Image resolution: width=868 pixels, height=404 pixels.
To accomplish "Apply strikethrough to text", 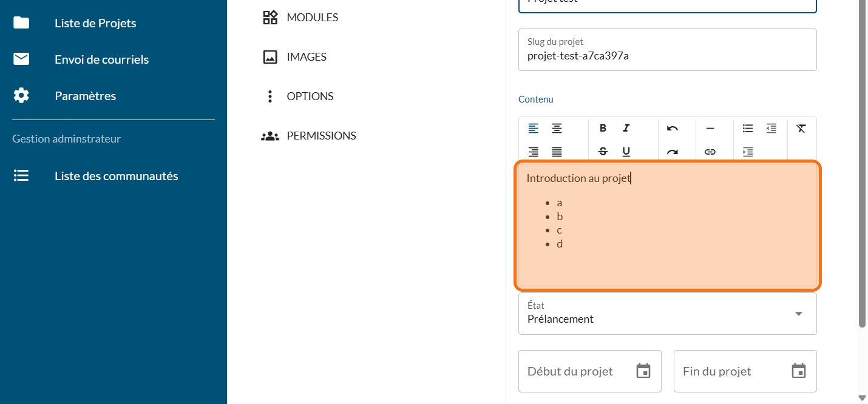I will point(603,152).
